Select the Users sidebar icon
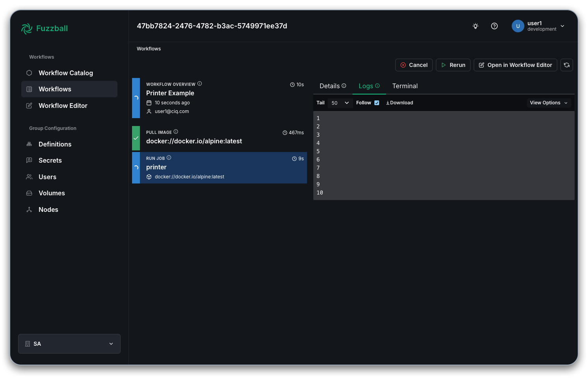588x378 pixels. [x=29, y=177]
